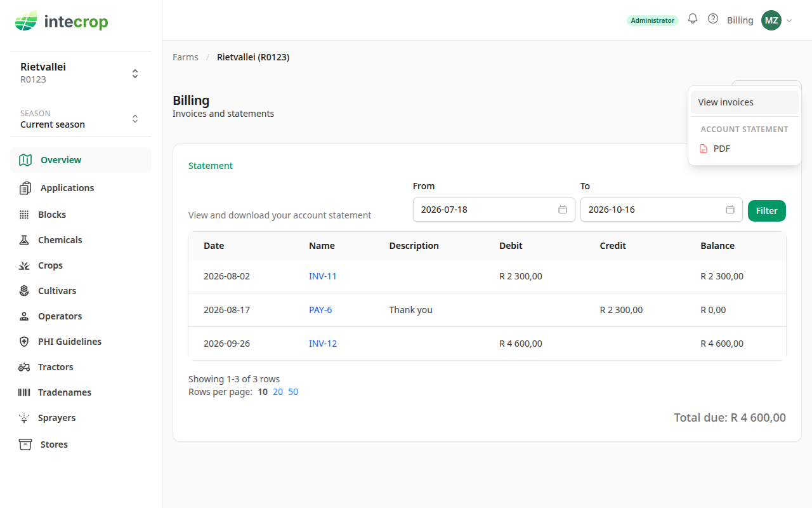Click the Applications clipboard icon
The height and width of the screenshot is (508, 812).
tap(25, 188)
